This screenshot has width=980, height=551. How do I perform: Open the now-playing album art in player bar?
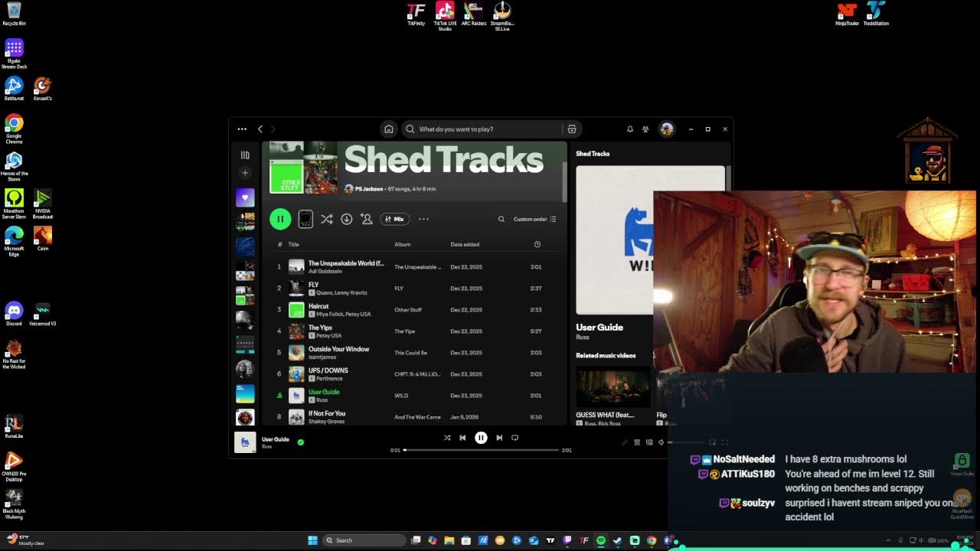(245, 442)
